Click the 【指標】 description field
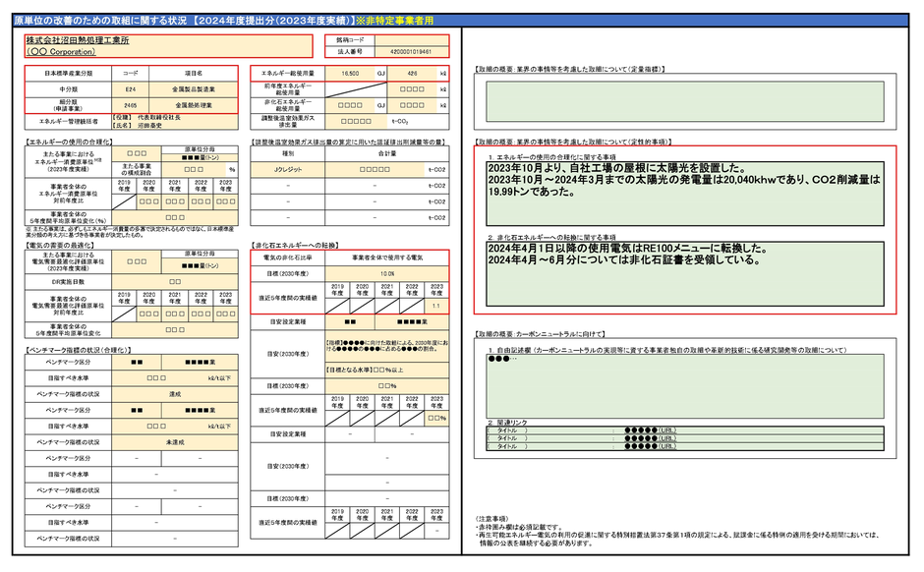Viewport: 924px width, 572px height. (x=387, y=346)
